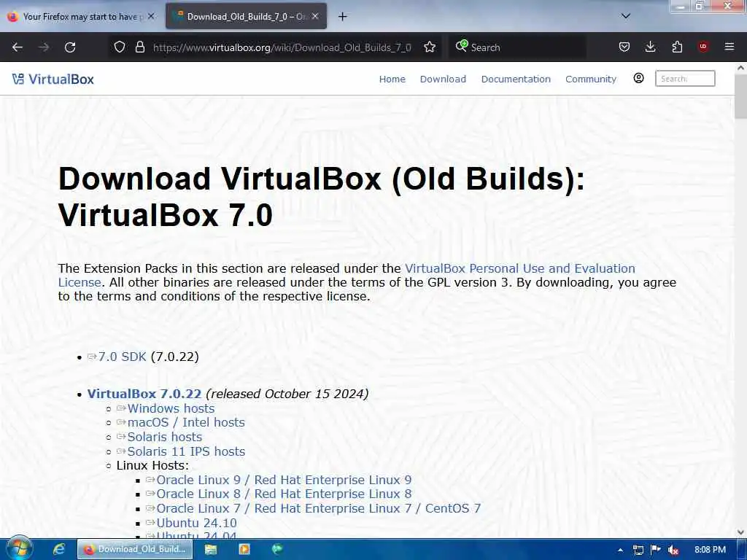Bookmark this page with the star icon
This screenshot has width=747, height=560.
[430, 47]
